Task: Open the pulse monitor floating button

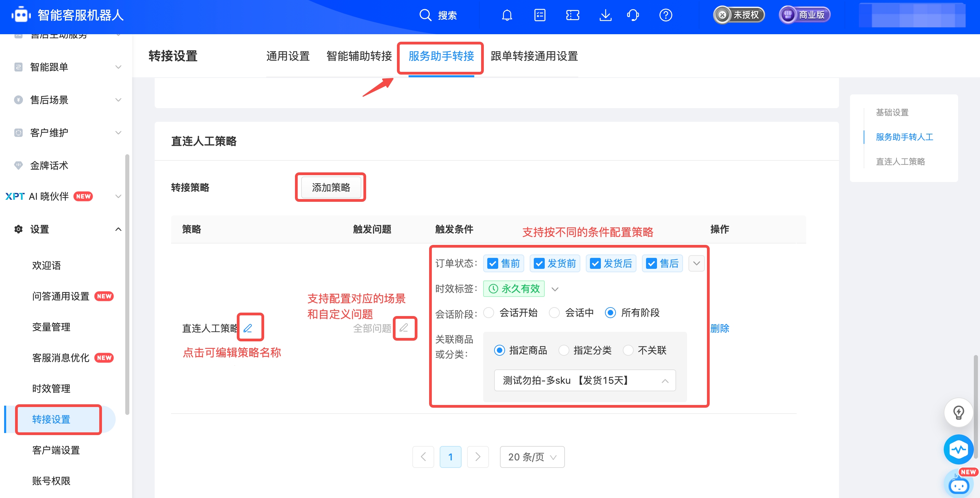Action: [x=958, y=449]
